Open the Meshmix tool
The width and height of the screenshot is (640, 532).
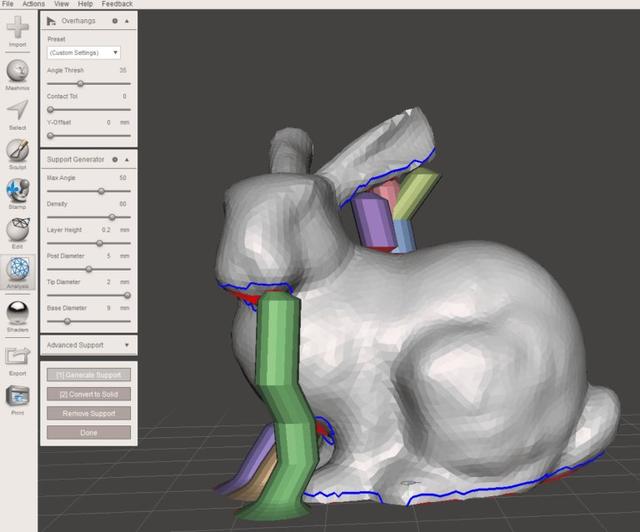(x=17, y=71)
